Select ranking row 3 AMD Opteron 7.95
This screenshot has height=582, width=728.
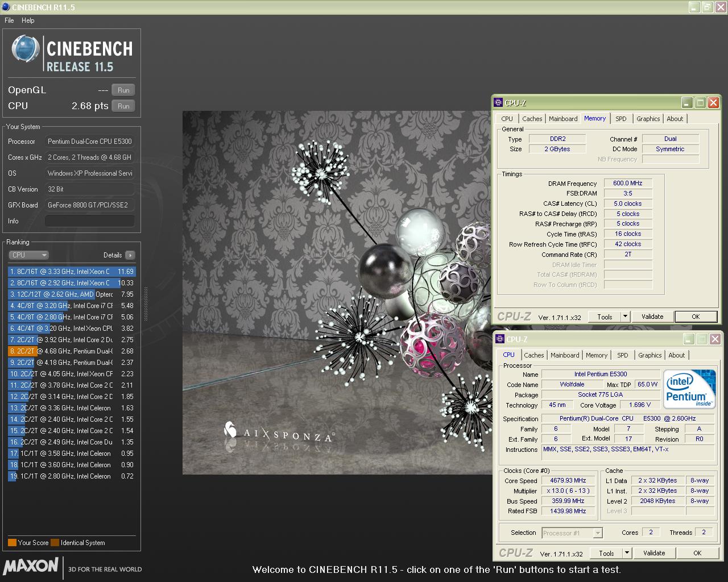click(72, 294)
